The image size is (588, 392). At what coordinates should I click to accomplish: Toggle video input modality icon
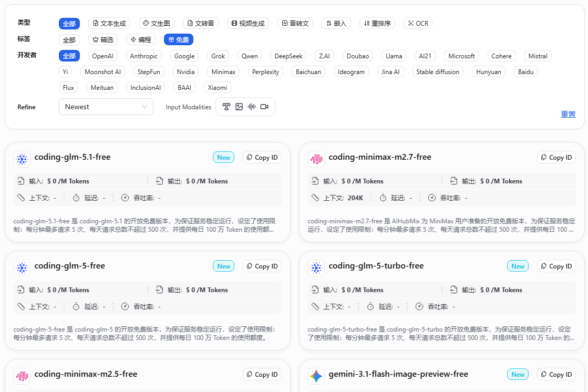264,107
